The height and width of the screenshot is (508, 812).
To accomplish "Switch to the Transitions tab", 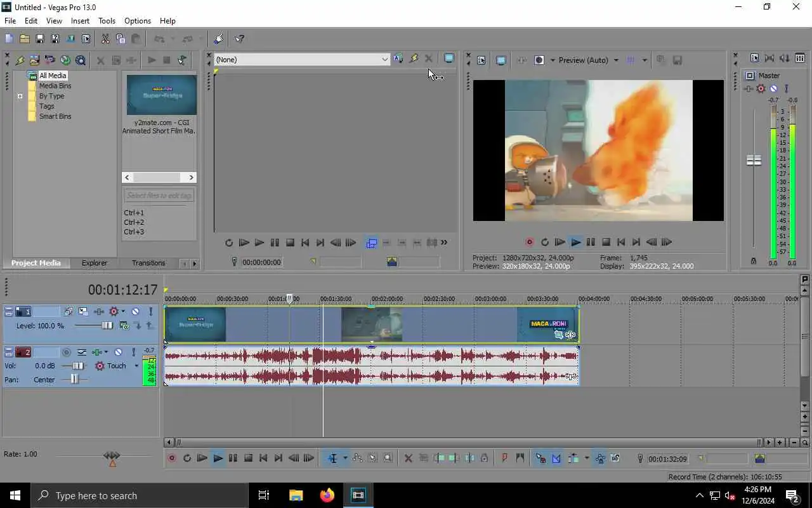I will pyautogui.click(x=148, y=263).
